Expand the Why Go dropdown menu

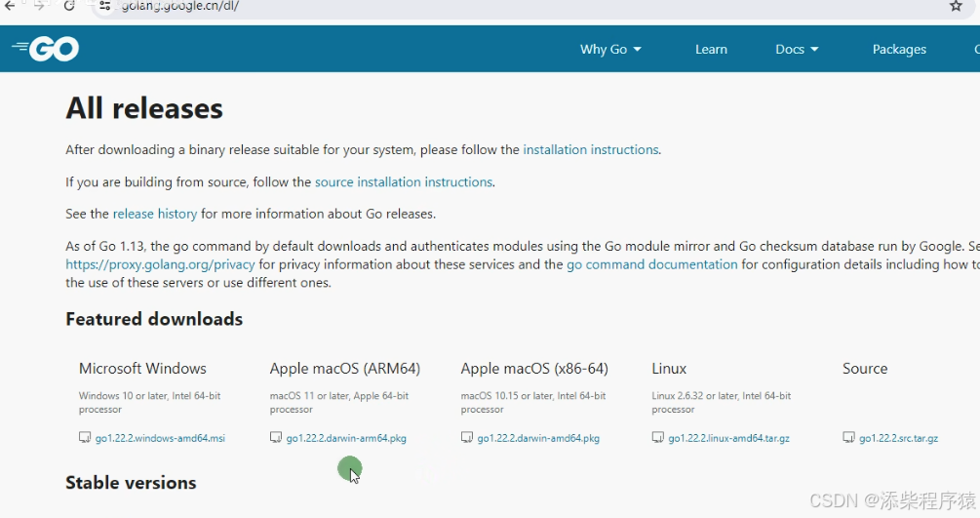click(610, 50)
